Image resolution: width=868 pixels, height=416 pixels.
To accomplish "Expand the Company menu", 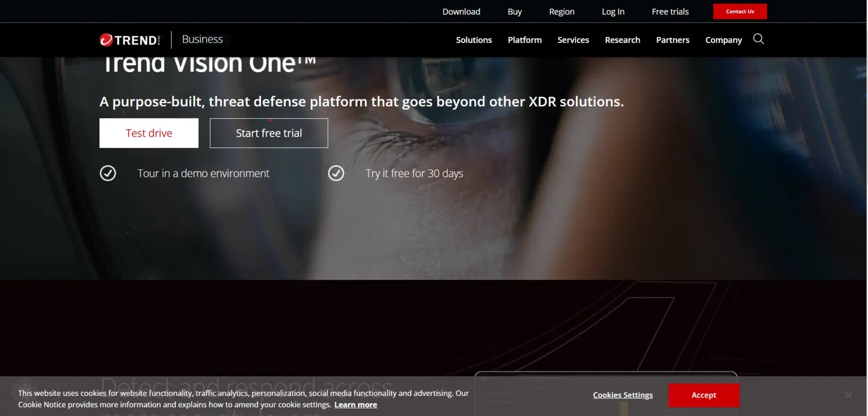I will tap(723, 40).
